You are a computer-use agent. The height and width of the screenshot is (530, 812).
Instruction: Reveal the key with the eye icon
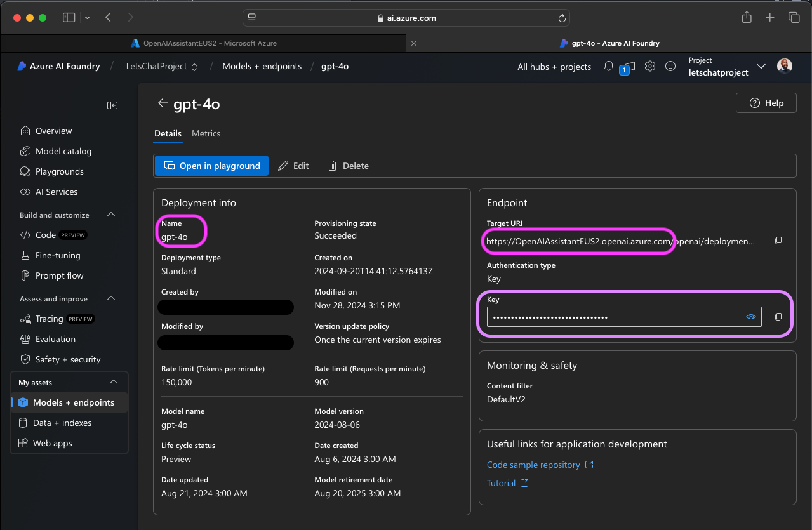751,317
